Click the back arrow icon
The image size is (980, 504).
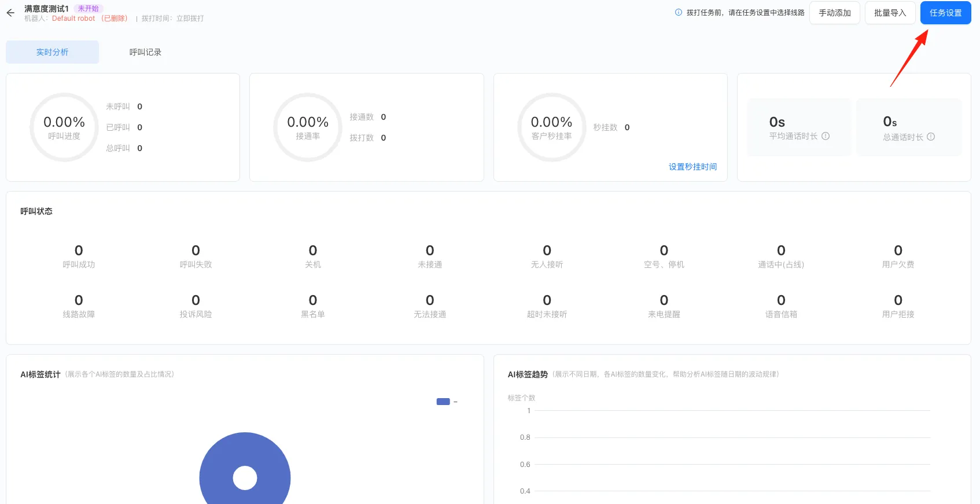coord(10,13)
